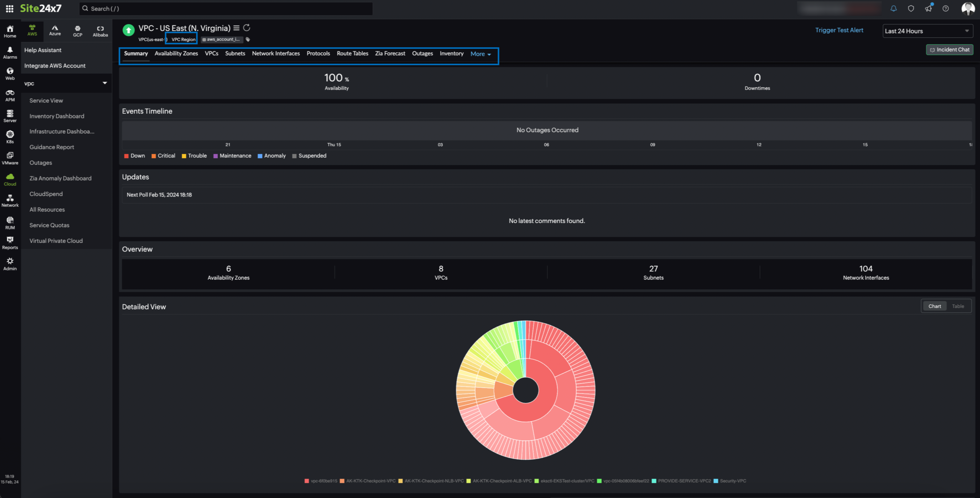Open the Route Tables tab
Screen dimensions: 980x498
[352, 54]
